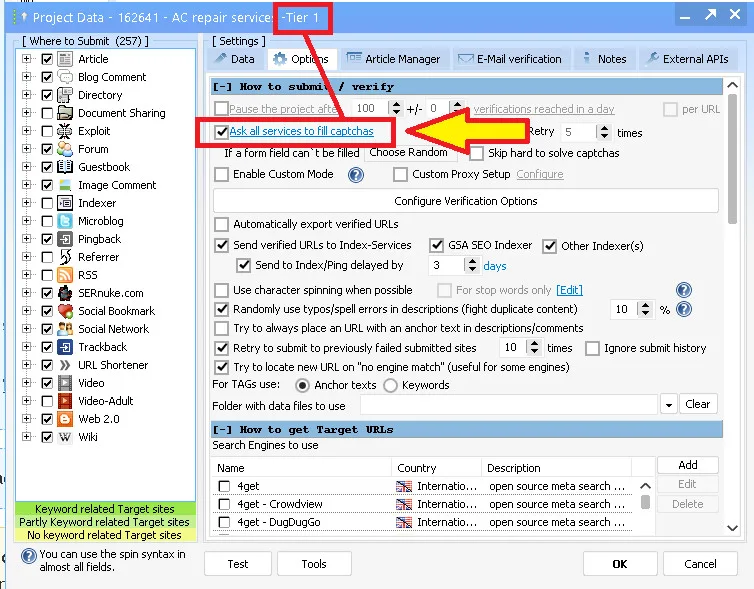Screen dimensions: 754x589
Task: Open the E-Mail verification tab
Action: click(x=511, y=59)
